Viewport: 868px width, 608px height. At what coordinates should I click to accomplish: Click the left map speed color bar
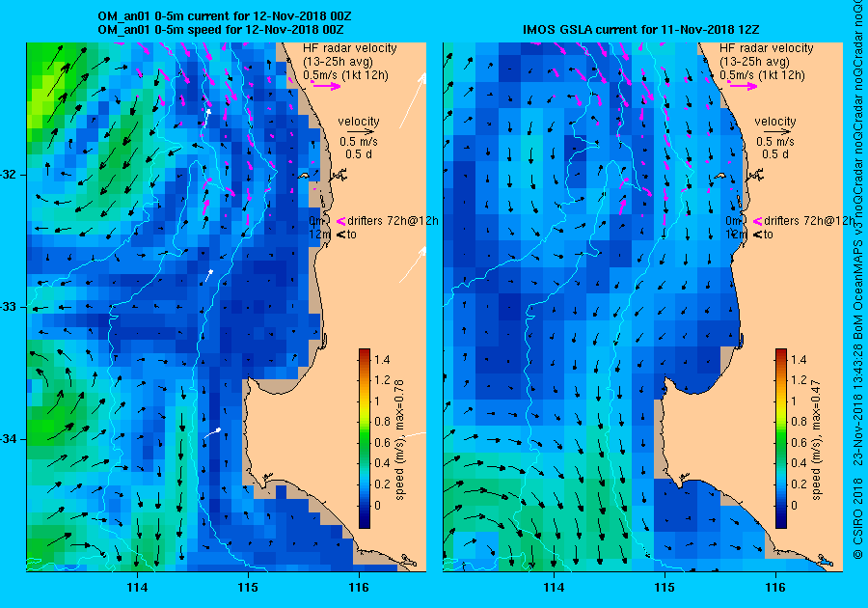[365, 438]
